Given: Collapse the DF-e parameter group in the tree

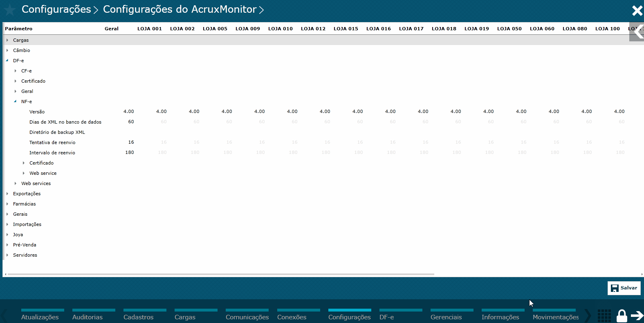Looking at the screenshot, I should tap(7, 61).
